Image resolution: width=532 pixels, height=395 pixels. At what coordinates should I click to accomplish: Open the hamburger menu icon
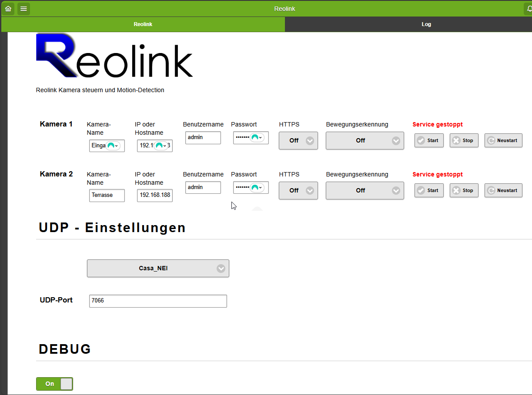tap(23, 9)
